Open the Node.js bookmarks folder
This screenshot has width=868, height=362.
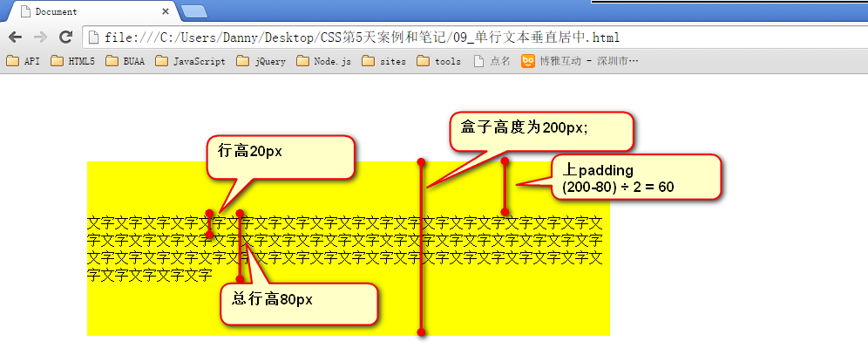coord(324,62)
